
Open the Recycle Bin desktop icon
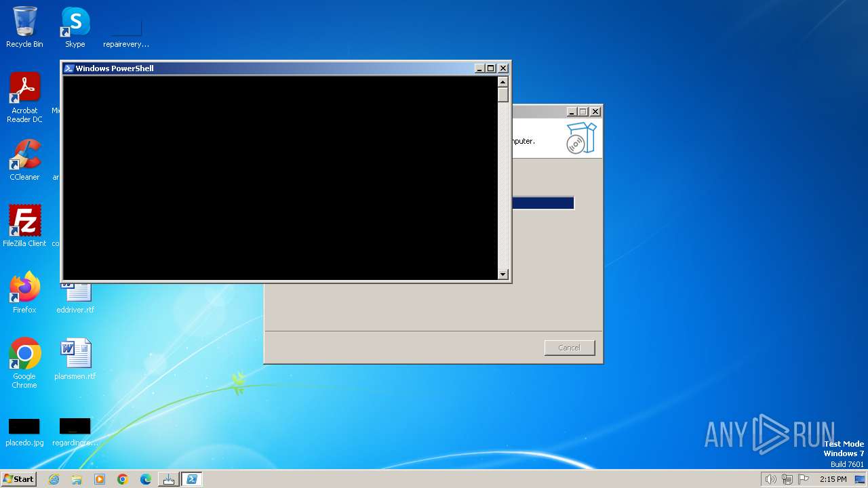(x=24, y=27)
